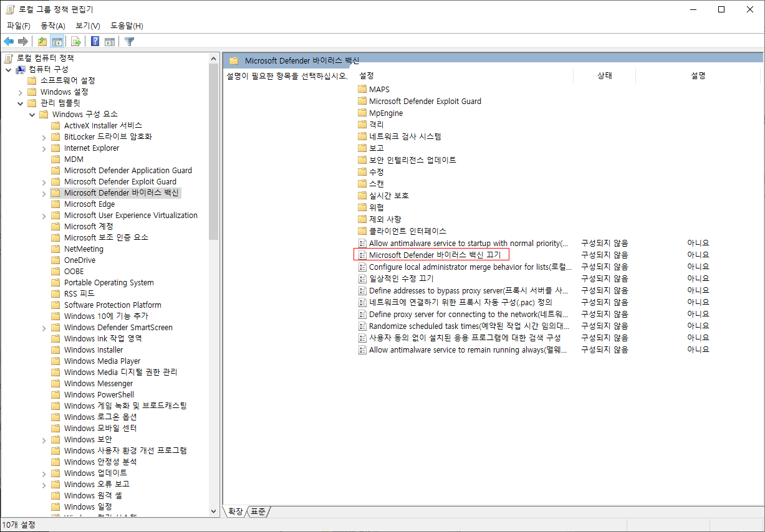Select OneDrive in the tree

coord(80,260)
